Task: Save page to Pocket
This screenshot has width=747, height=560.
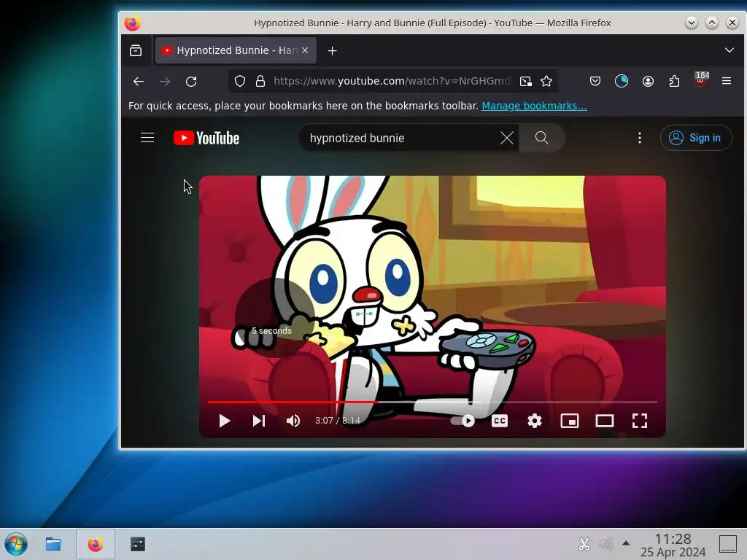Action: (x=595, y=82)
